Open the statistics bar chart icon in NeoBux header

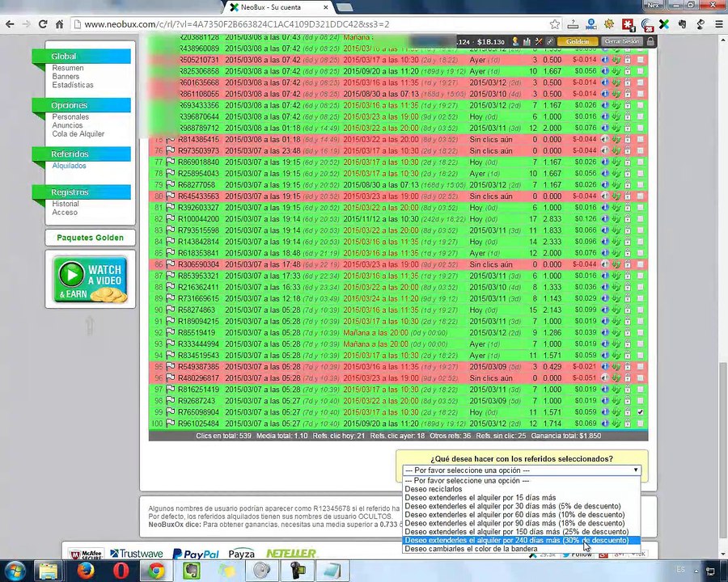pyautogui.click(x=527, y=41)
